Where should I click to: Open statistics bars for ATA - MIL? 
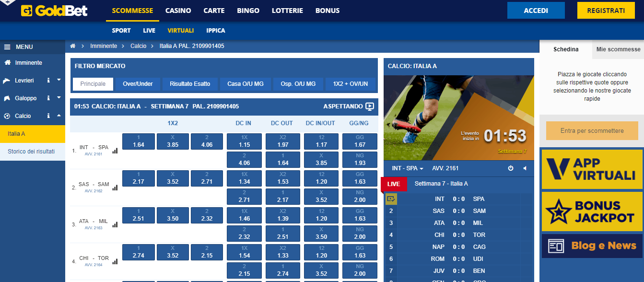click(x=115, y=224)
